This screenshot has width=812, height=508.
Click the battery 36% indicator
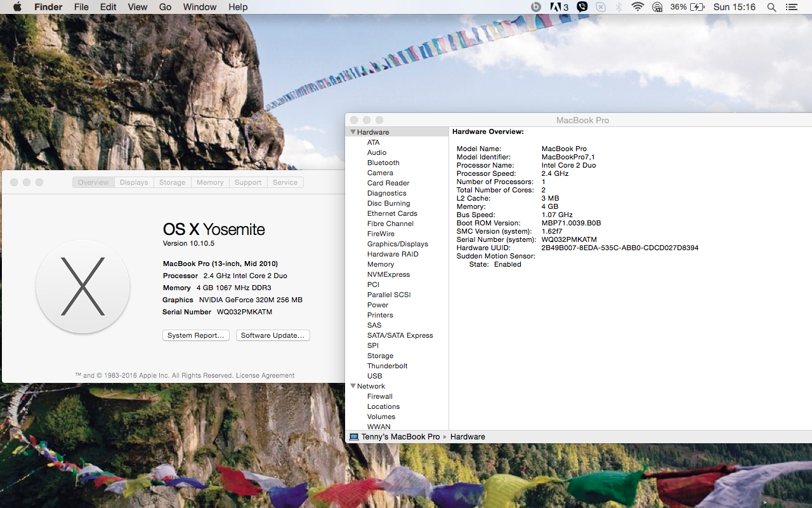click(688, 7)
